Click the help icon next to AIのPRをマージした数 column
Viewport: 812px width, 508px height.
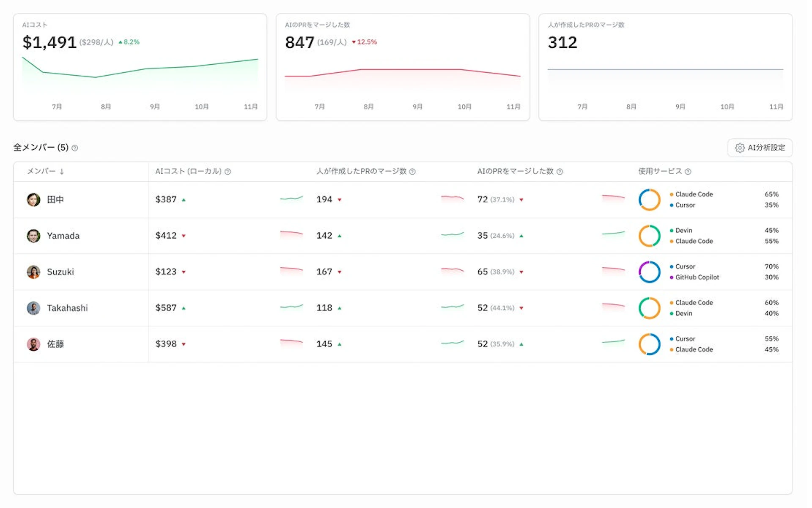coord(560,172)
